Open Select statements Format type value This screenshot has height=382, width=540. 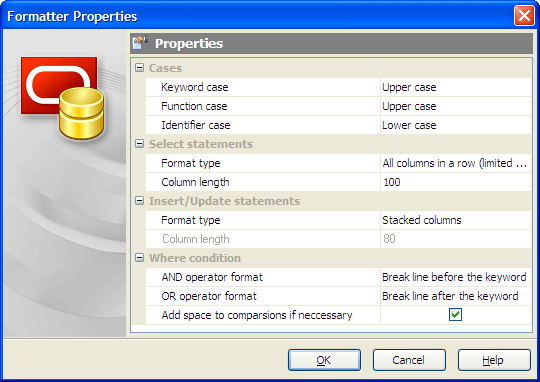pos(456,163)
